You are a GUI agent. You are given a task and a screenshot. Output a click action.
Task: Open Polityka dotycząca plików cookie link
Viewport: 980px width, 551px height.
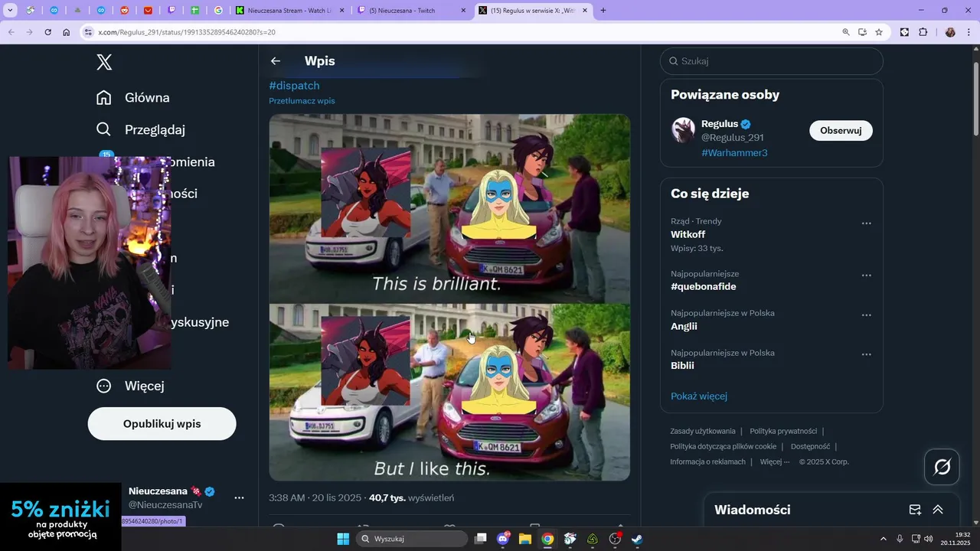(724, 447)
